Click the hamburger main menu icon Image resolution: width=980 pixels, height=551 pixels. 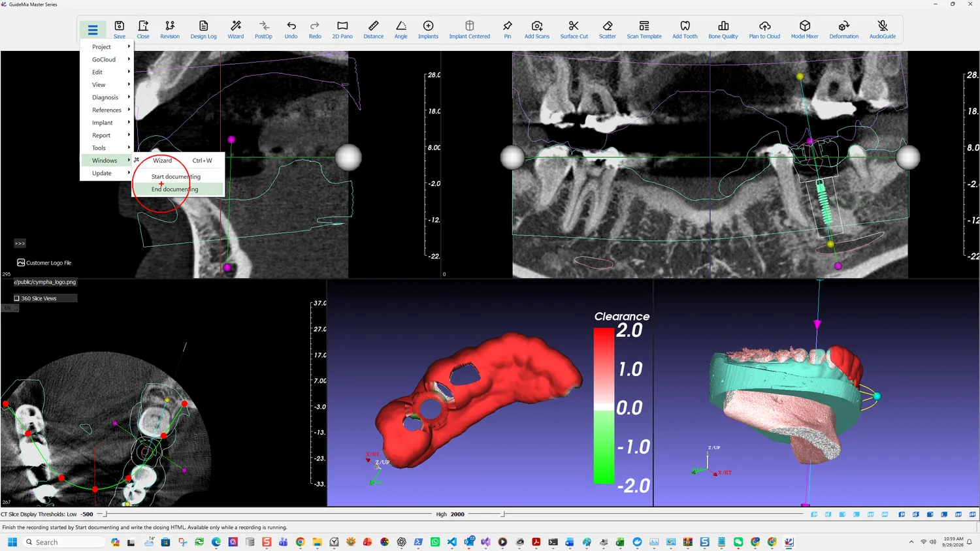[x=93, y=29]
